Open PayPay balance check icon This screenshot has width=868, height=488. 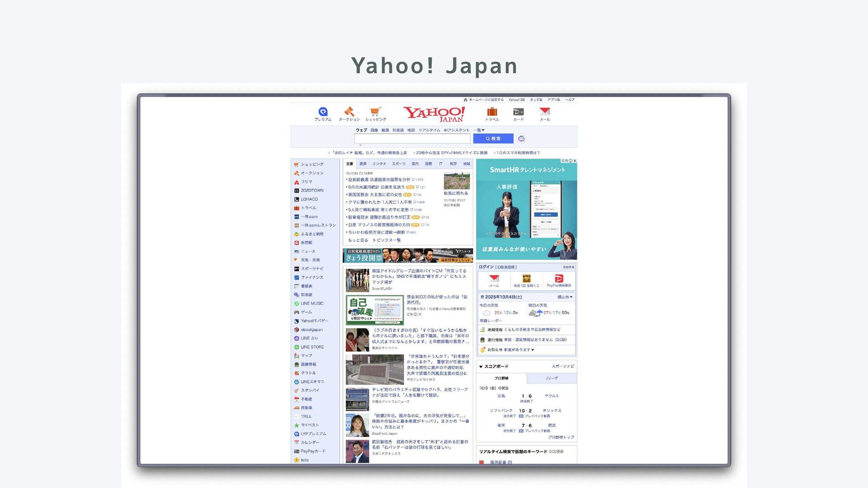pyautogui.click(x=559, y=279)
